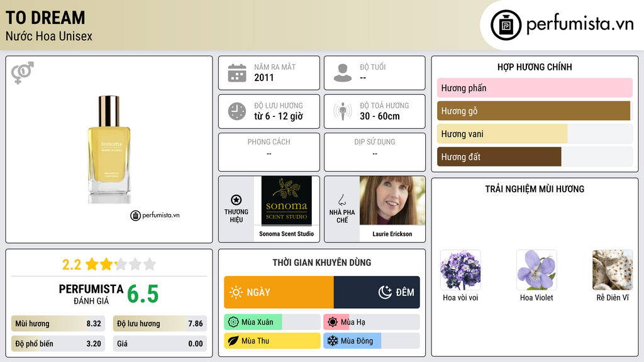Click the Hoa vòi voi note image
Viewport: 644px width, 362px height.
pos(460,270)
